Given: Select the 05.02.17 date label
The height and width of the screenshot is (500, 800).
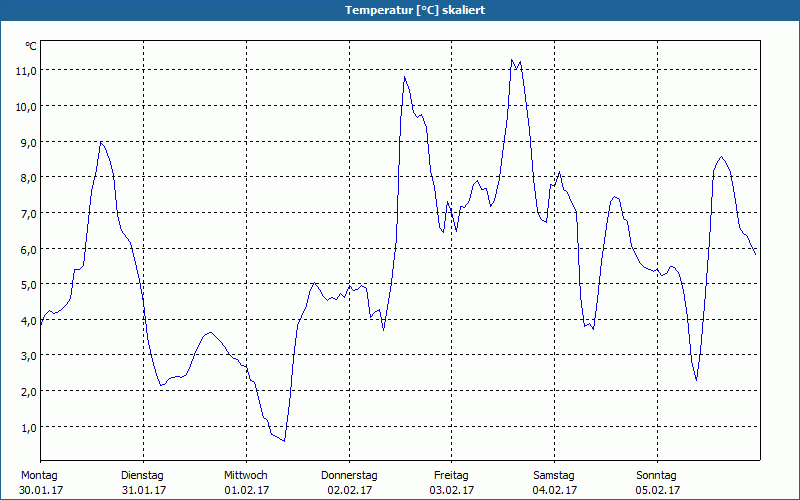Looking at the screenshot, I should (x=657, y=490).
